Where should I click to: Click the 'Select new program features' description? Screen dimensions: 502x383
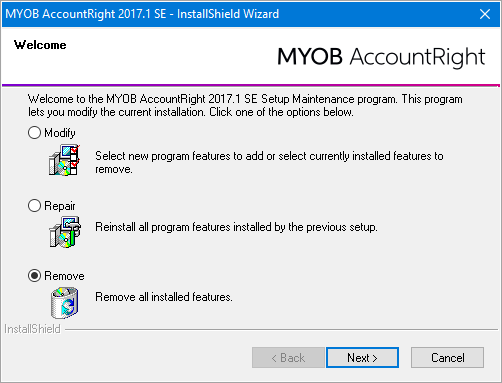(x=269, y=162)
